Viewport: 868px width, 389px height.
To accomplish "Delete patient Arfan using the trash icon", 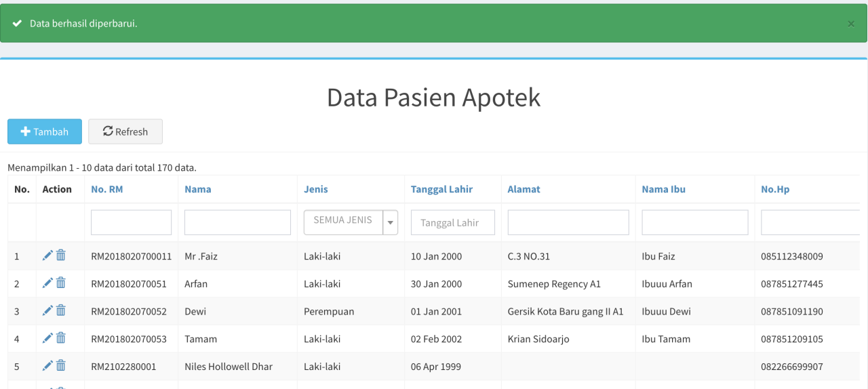I will point(61,283).
